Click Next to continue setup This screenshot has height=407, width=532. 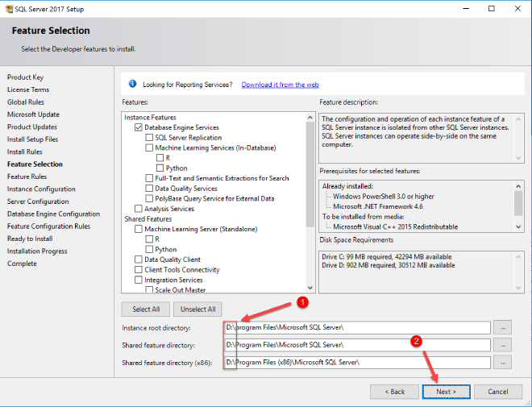tap(447, 392)
